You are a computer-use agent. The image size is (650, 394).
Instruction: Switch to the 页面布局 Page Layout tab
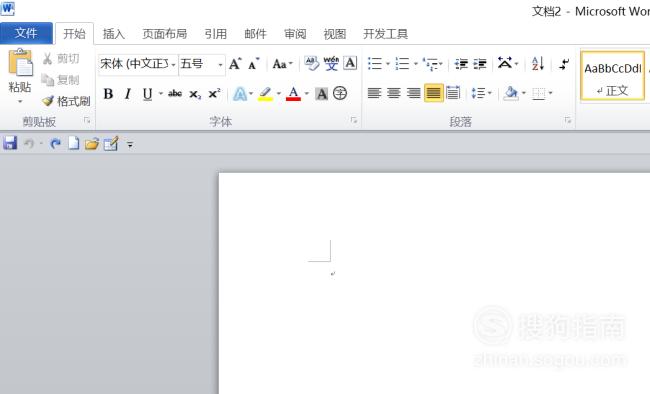(165, 34)
